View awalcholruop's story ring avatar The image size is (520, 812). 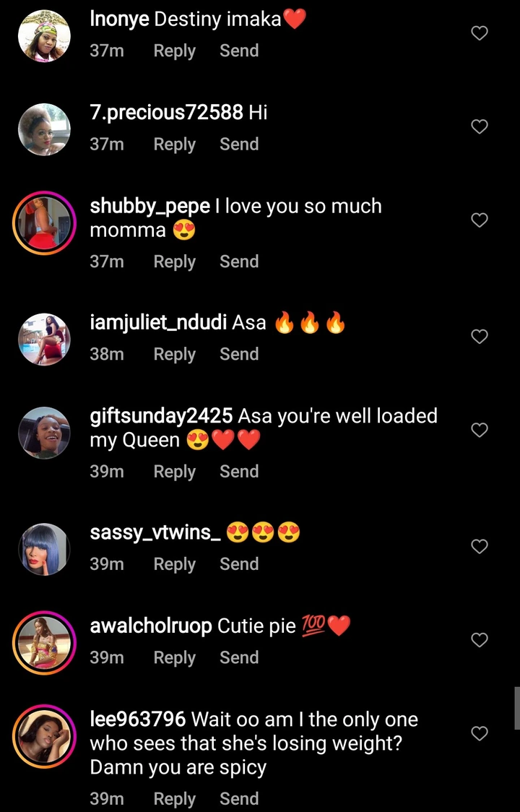[x=44, y=643]
